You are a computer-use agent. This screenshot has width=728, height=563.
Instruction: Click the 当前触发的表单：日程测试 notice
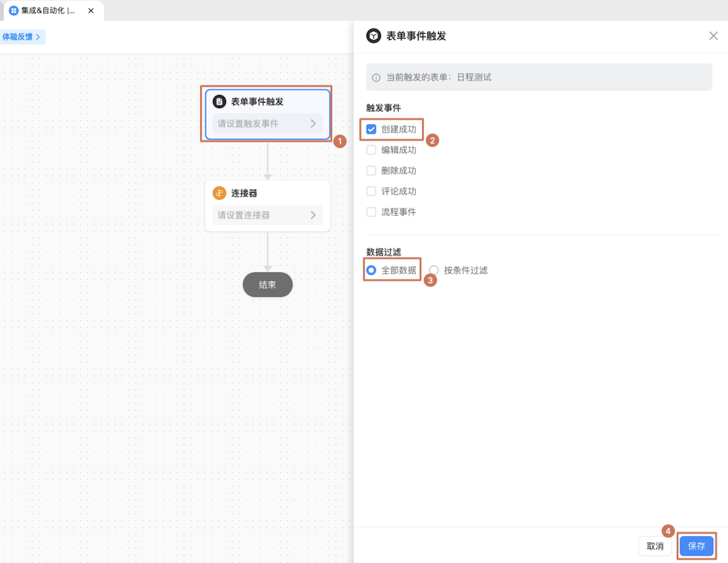(x=539, y=77)
